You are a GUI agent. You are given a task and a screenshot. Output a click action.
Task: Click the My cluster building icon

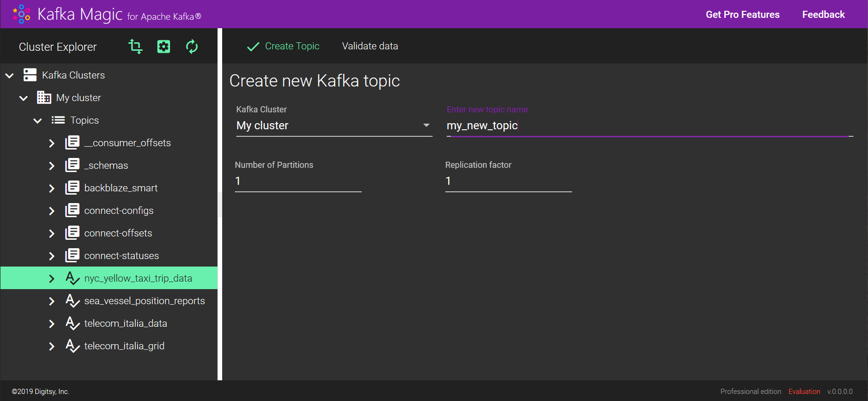click(44, 98)
